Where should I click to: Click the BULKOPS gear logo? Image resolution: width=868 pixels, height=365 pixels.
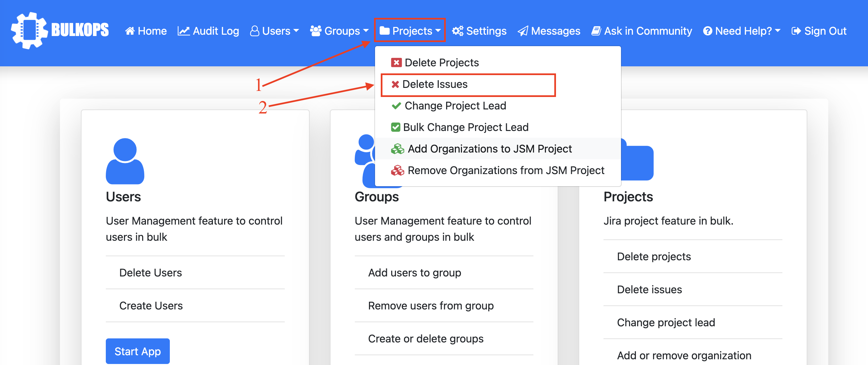29,30
